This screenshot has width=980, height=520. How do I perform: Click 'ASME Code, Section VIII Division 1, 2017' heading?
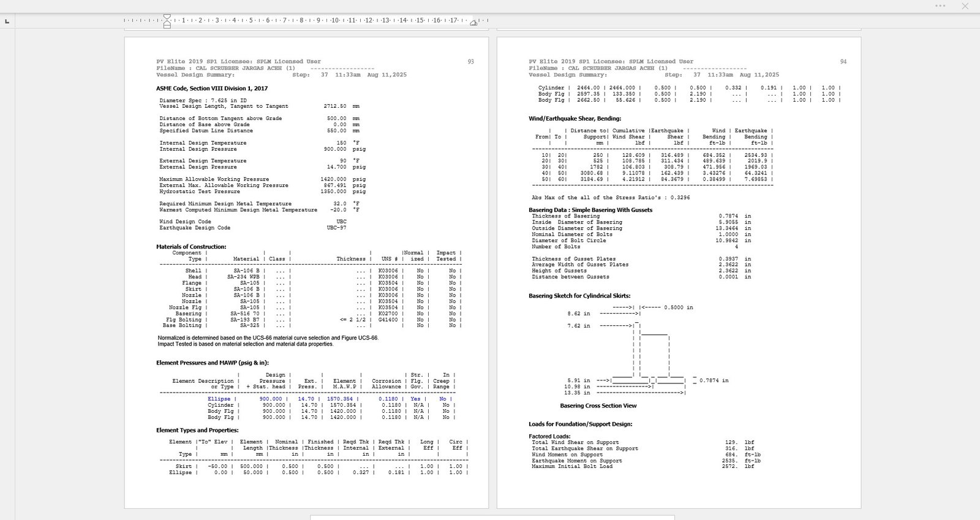212,89
